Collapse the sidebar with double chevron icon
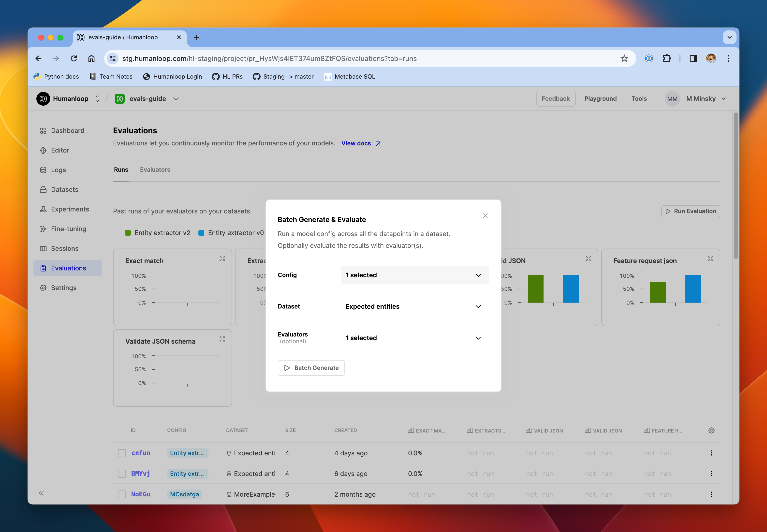Viewport: 767px width, 532px height. click(41, 493)
